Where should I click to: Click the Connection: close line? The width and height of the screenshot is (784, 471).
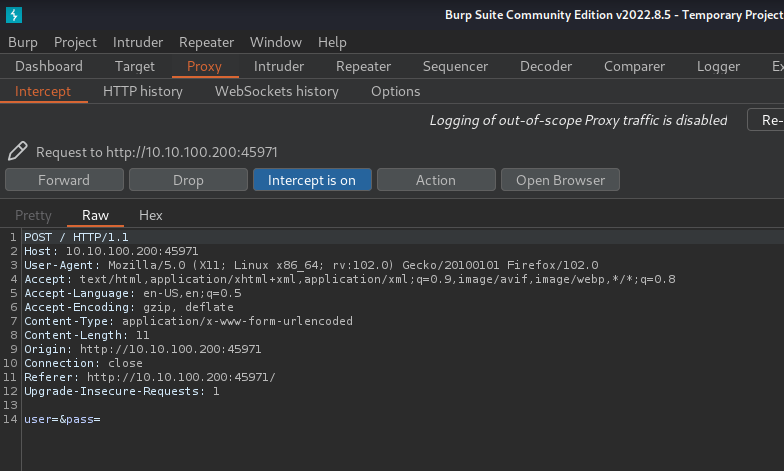(x=84, y=363)
